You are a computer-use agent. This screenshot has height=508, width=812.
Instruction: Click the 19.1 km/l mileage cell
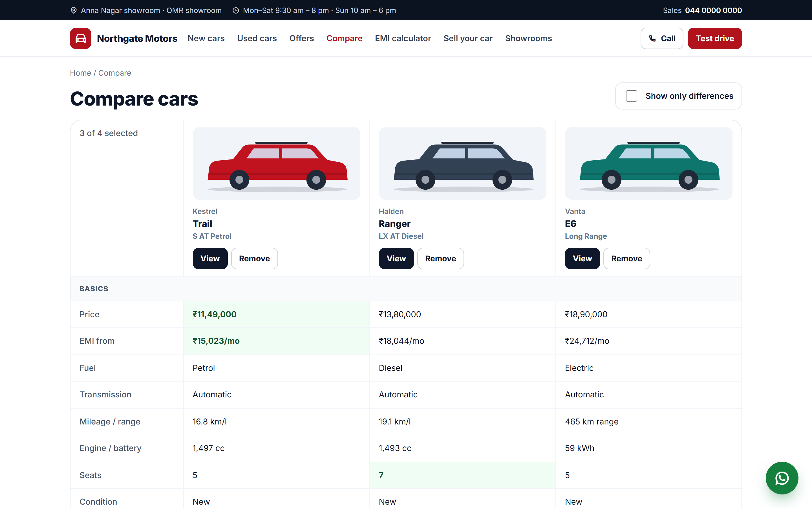pyautogui.click(x=463, y=421)
